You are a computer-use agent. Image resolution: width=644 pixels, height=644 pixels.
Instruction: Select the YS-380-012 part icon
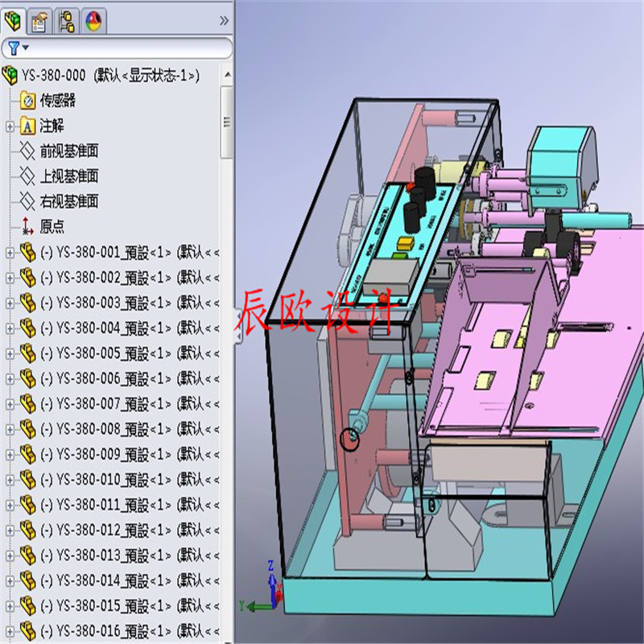click(x=27, y=530)
